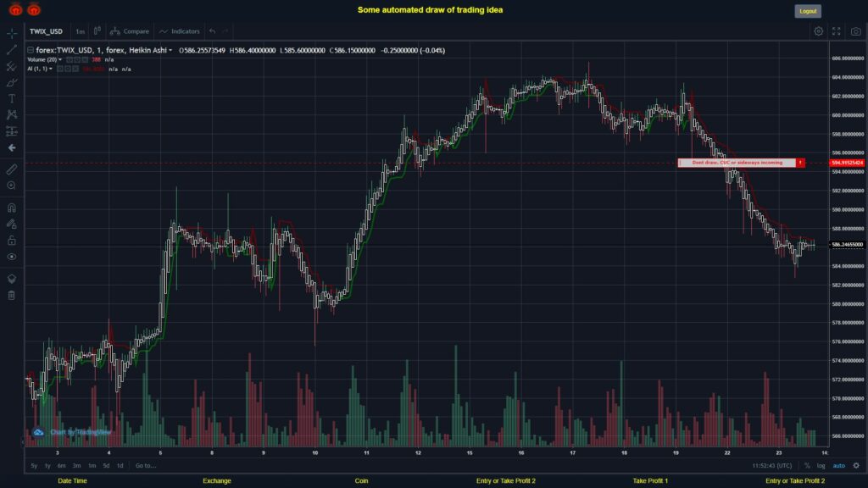This screenshot has height=488, width=868.
Task: Toggle magnet mode snapping
Action: [x=12, y=208]
